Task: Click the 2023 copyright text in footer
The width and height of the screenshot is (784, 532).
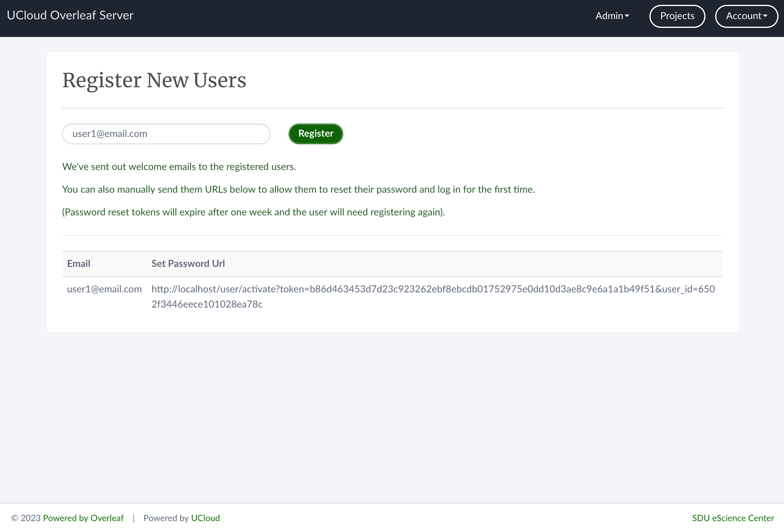Action: tap(26, 518)
